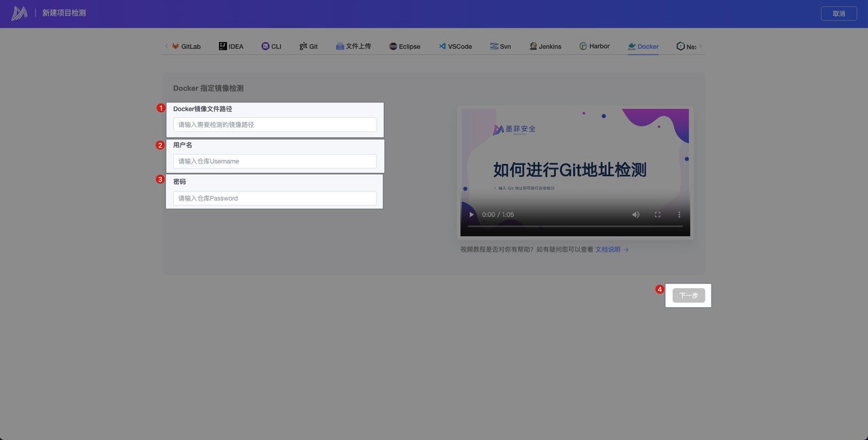Screen dimensions: 868x440
Task: Go to the Harbor tab
Action: (x=594, y=47)
